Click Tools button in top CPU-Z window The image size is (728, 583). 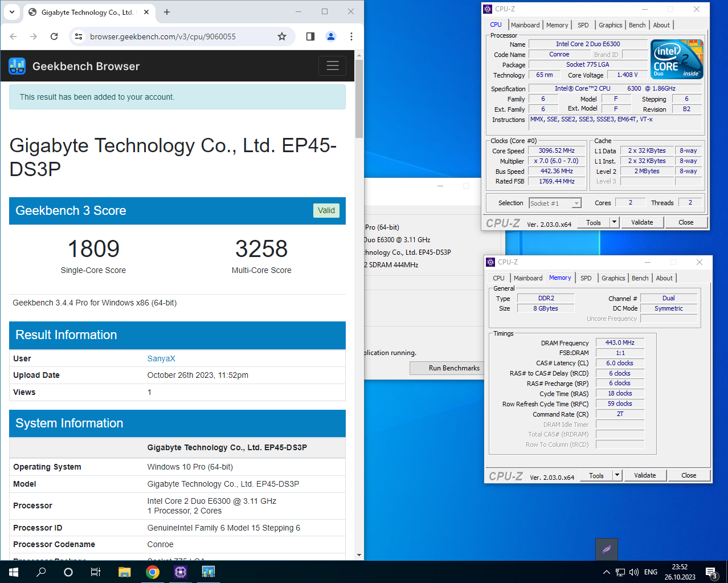(594, 223)
